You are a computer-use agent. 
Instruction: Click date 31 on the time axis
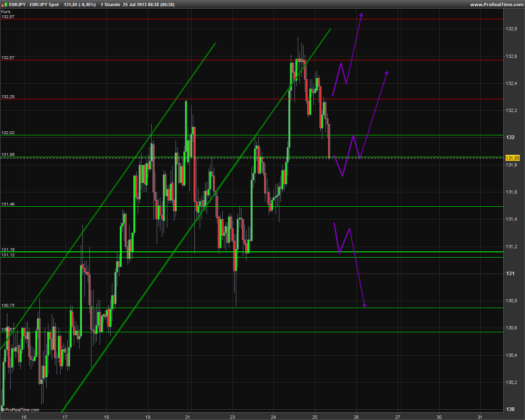(480, 417)
